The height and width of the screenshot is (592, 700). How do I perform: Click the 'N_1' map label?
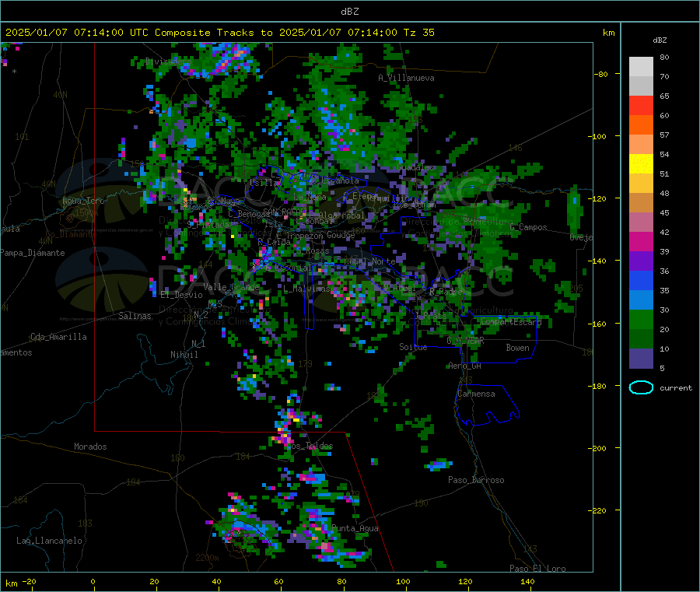tap(198, 343)
